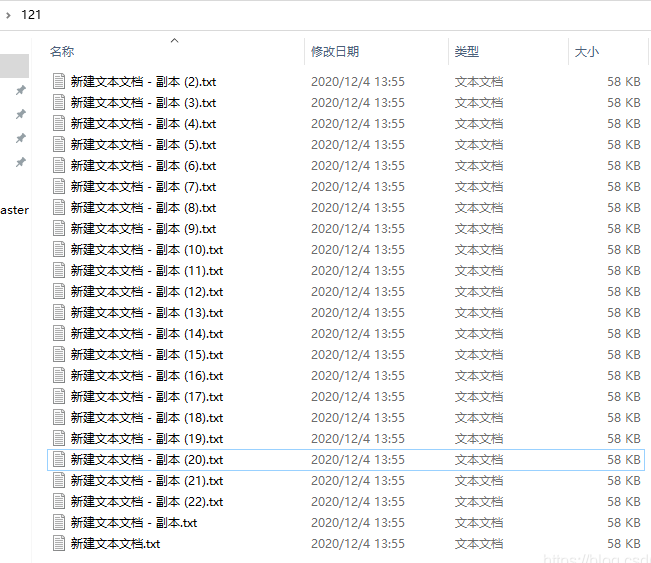
Task: Select file name 新建文本文档 - 副本 (16).txt
Action: (x=147, y=376)
